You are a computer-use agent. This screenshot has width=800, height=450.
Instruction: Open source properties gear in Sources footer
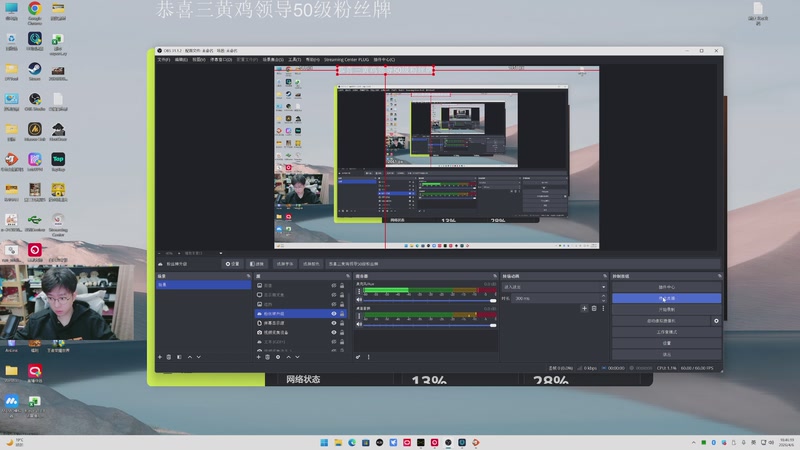tap(278, 357)
